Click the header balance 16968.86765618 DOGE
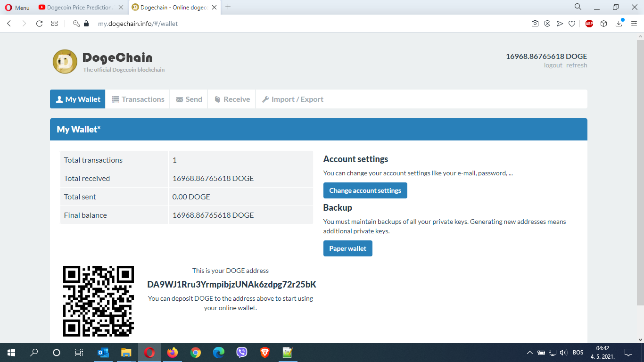The width and height of the screenshot is (644, 362). pos(546,56)
